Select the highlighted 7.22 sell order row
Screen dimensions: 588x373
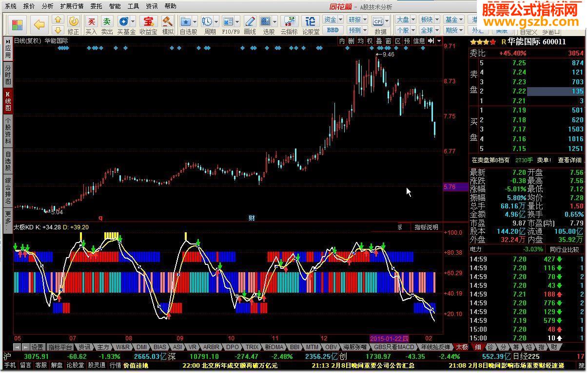point(528,91)
